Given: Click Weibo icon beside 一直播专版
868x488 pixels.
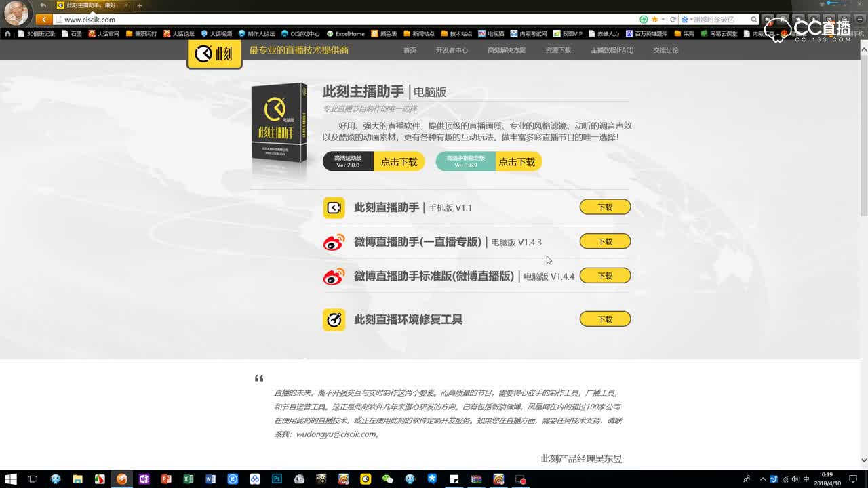Looking at the screenshot, I should pos(334,242).
